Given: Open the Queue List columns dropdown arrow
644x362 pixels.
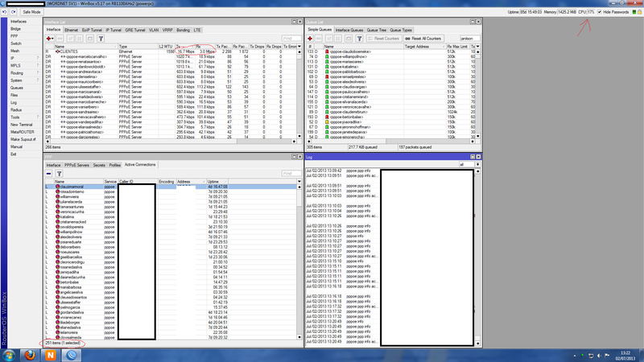Looking at the screenshot, I should click(477, 47).
